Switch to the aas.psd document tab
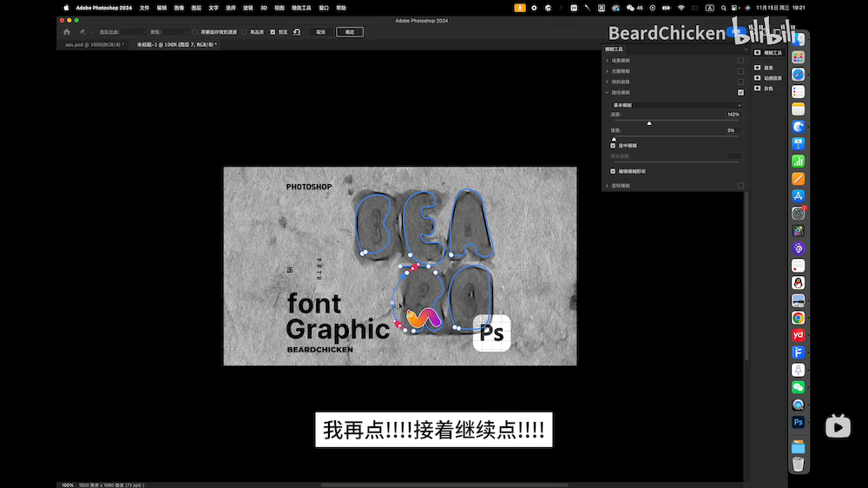The width and height of the screenshot is (868, 488). coord(93,44)
